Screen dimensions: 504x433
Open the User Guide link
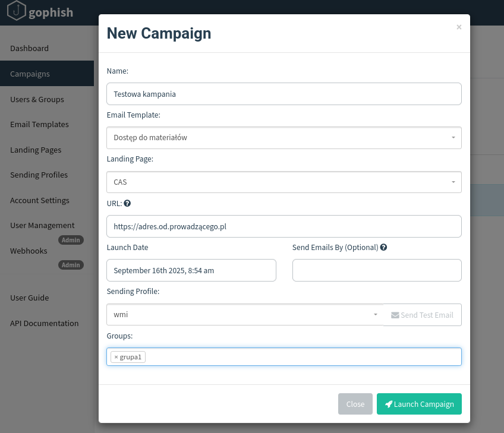[x=29, y=298]
